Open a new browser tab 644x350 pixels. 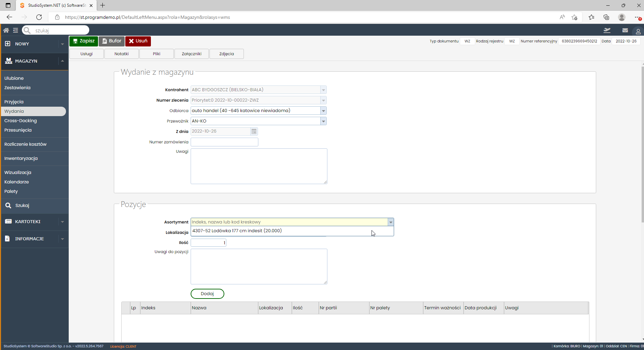coord(103,5)
